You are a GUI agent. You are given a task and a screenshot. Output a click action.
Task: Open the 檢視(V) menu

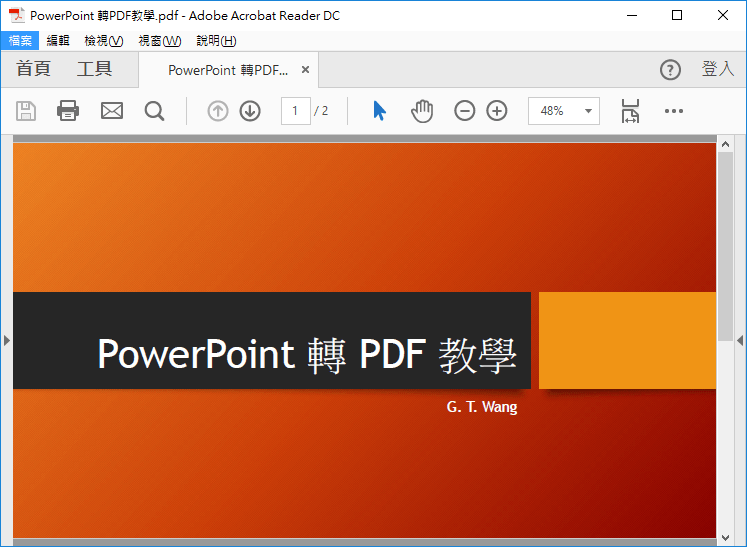pyautogui.click(x=103, y=41)
